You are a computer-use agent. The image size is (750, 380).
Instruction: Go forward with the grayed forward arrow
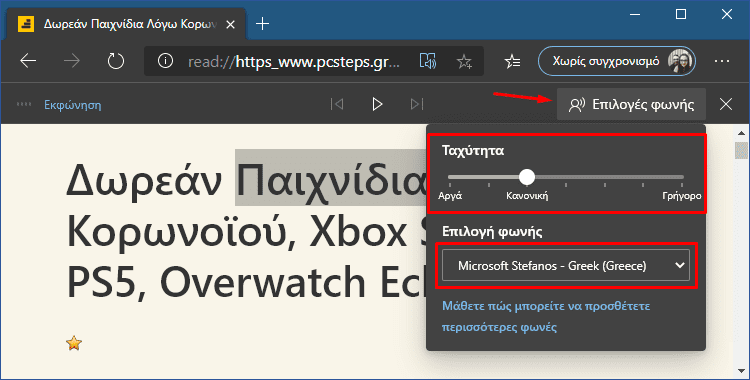pyautogui.click(x=72, y=61)
